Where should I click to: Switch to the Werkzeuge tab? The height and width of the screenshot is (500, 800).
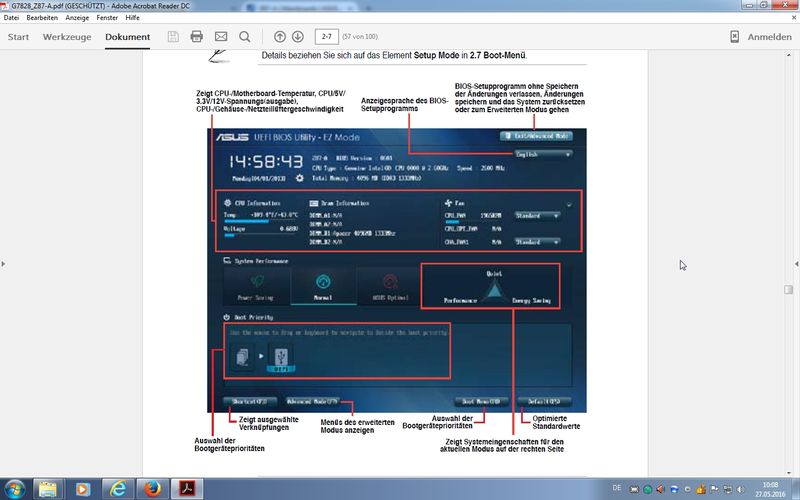(67, 37)
